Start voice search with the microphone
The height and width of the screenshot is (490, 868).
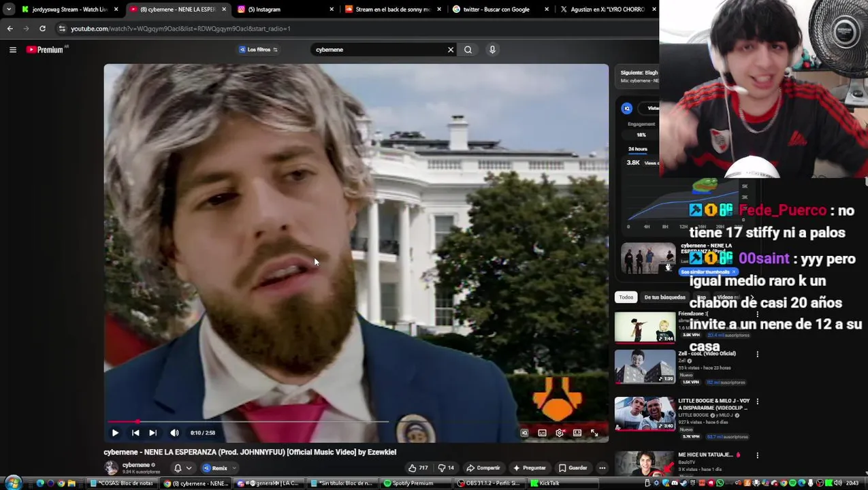492,50
